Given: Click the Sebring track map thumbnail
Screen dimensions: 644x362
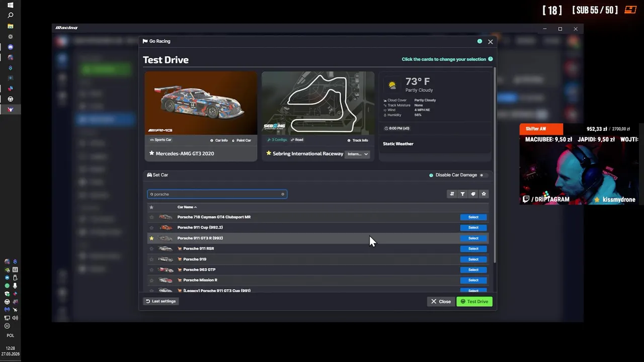Looking at the screenshot, I should [318, 104].
